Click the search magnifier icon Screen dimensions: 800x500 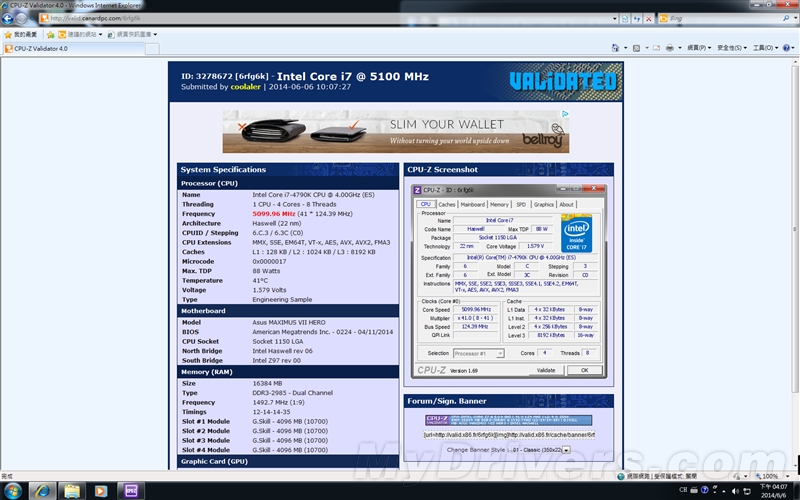[786, 18]
